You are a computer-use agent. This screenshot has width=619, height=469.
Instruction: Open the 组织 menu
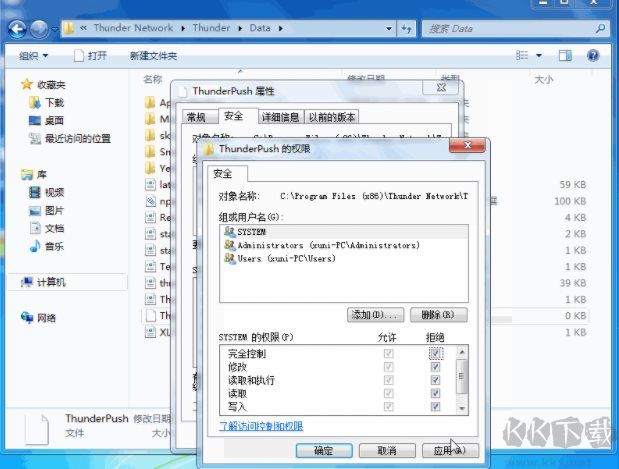pos(34,56)
